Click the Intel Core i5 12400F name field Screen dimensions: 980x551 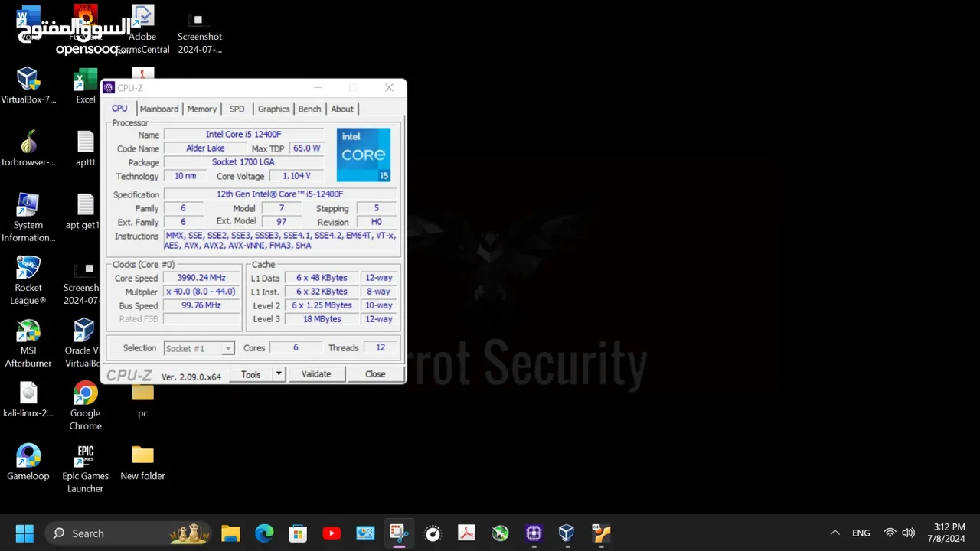point(243,135)
